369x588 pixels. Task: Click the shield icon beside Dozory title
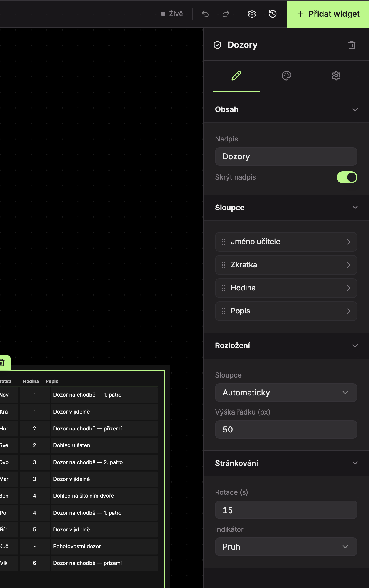(217, 45)
